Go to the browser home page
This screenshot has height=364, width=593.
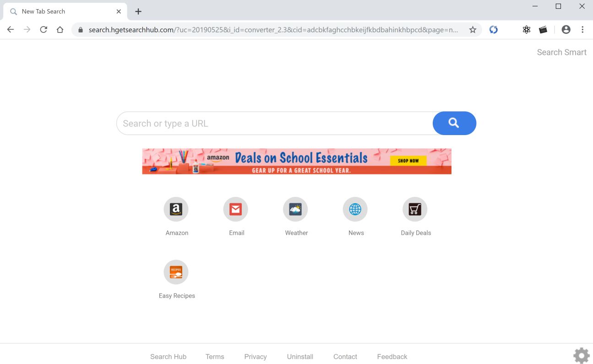tap(60, 30)
